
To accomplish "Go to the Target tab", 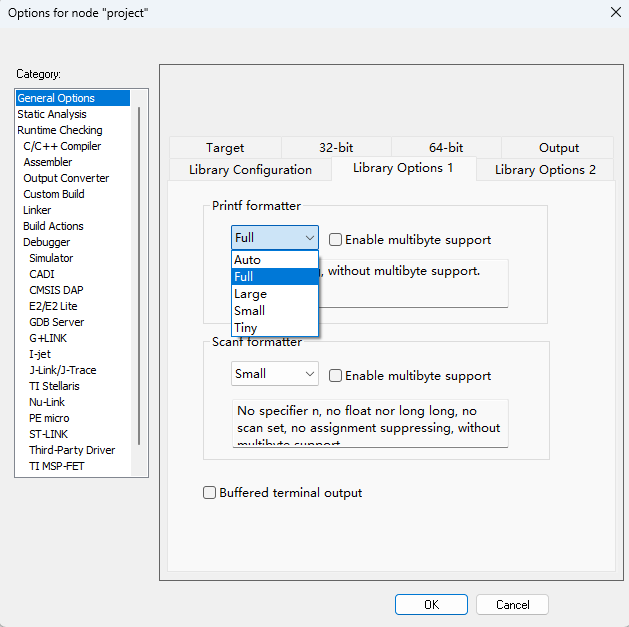I will point(225,148).
